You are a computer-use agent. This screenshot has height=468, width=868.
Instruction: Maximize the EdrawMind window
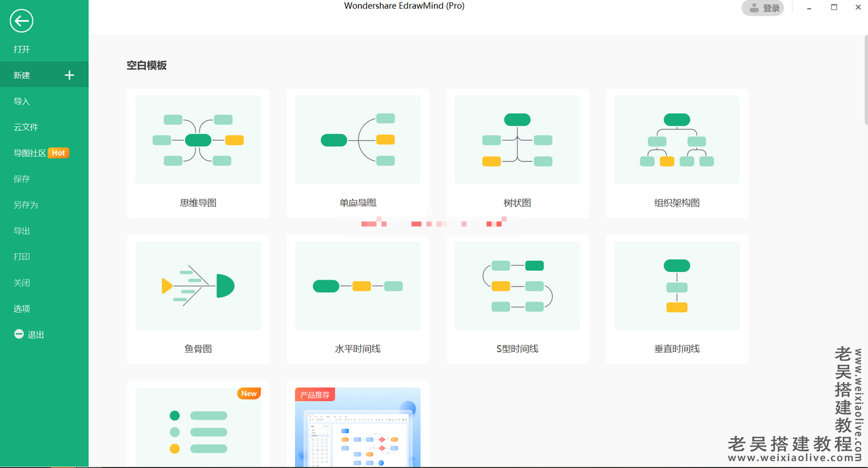tap(834, 8)
